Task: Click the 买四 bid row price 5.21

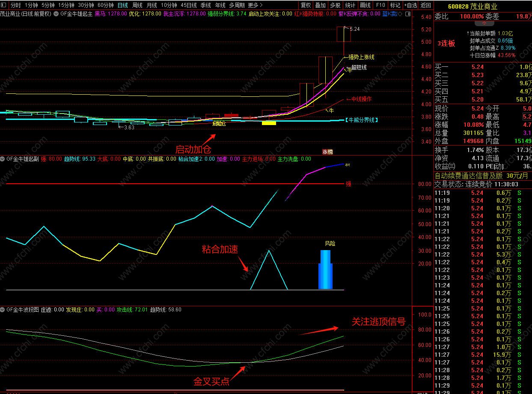Action: pyautogui.click(x=478, y=91)
